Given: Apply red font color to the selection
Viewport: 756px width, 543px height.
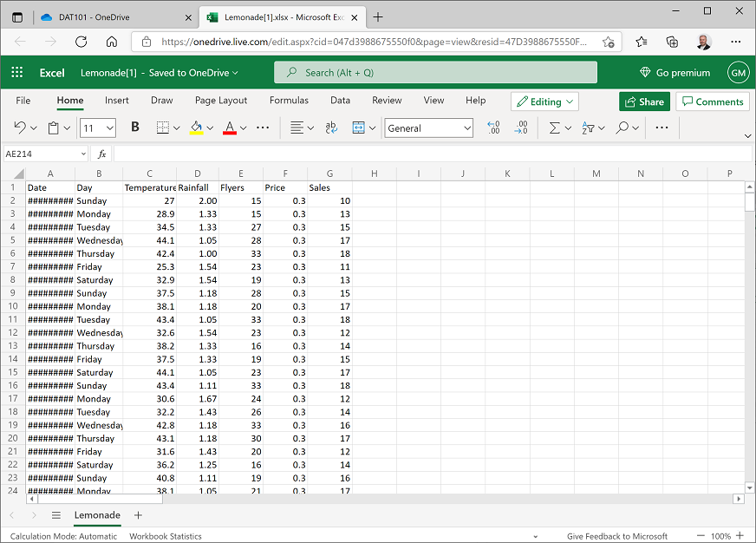Looking at the screenshot, I should click(x=228, y=127).
